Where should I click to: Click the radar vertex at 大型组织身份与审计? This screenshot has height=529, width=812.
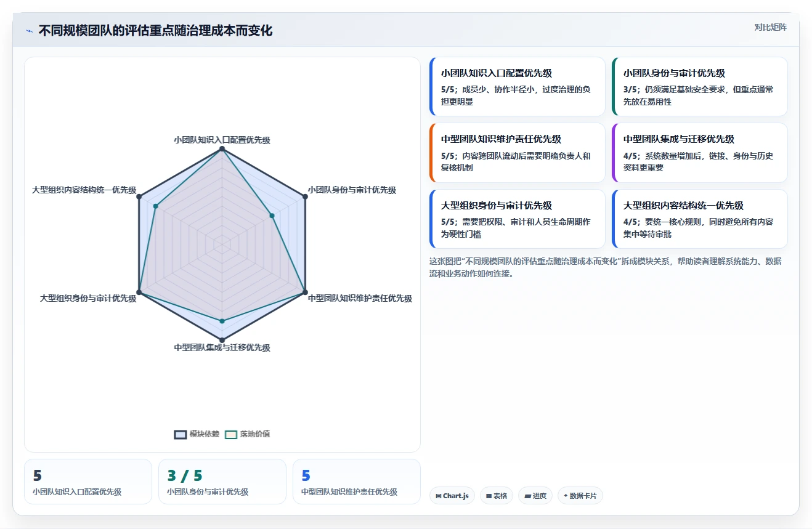coord(139,292)
